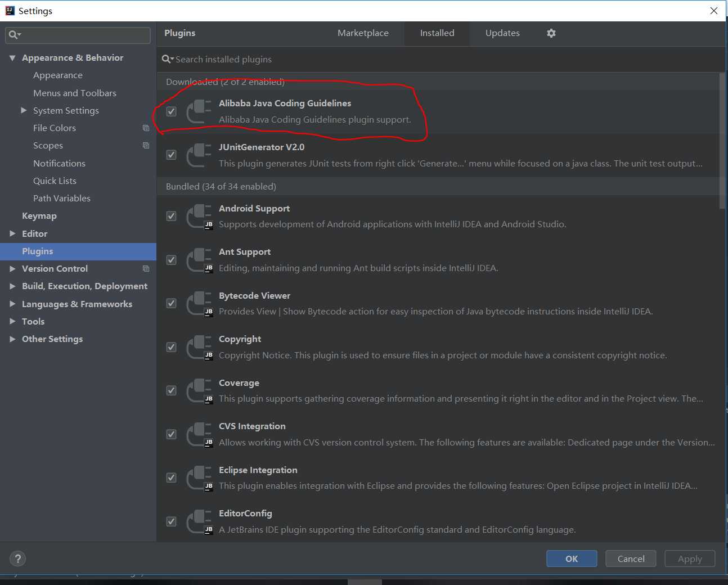The image size is (728, 585).
Task: Select the Installed tab
Action: click(x=437, y=33)
